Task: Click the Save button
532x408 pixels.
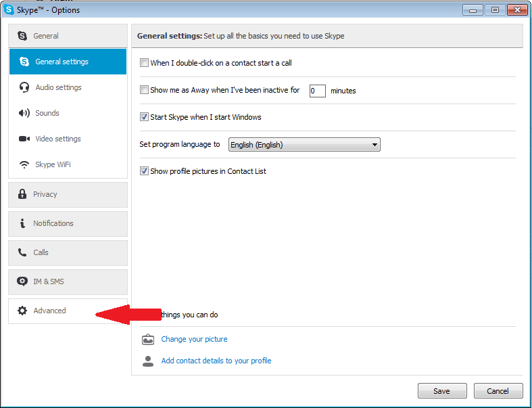Action: click(442, 390)
